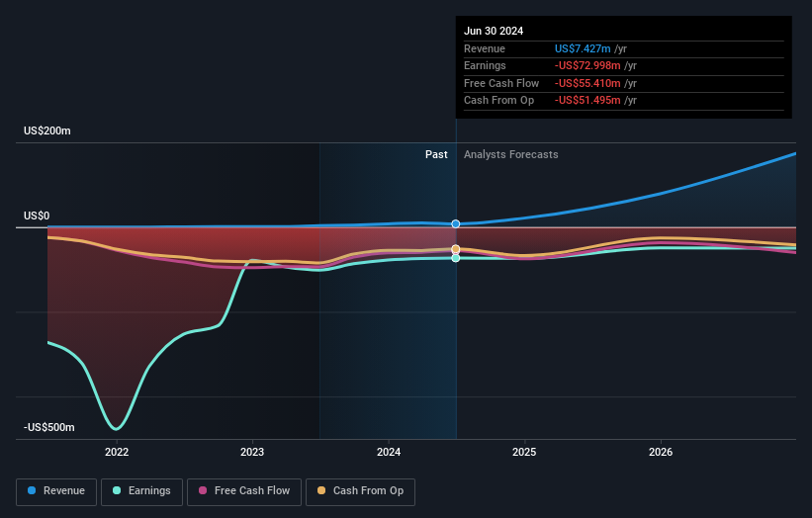Select the 2024 x-axis label
This screenshot has height=518, width=812.
click(389, 452)
